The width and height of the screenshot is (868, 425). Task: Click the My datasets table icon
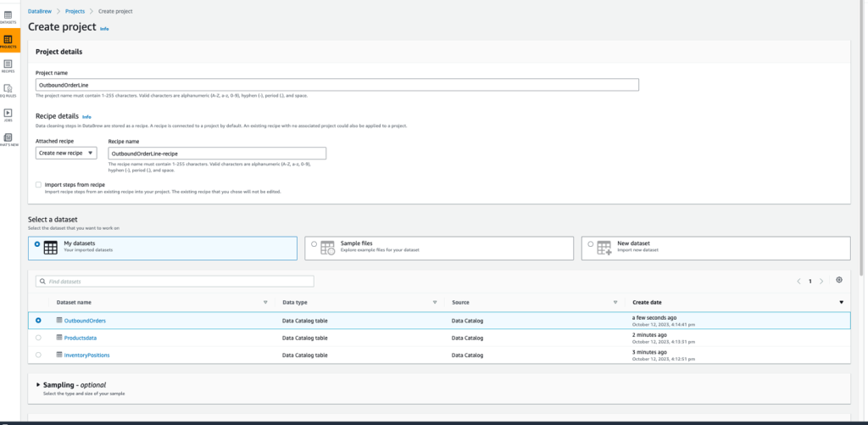click(50, 248)
